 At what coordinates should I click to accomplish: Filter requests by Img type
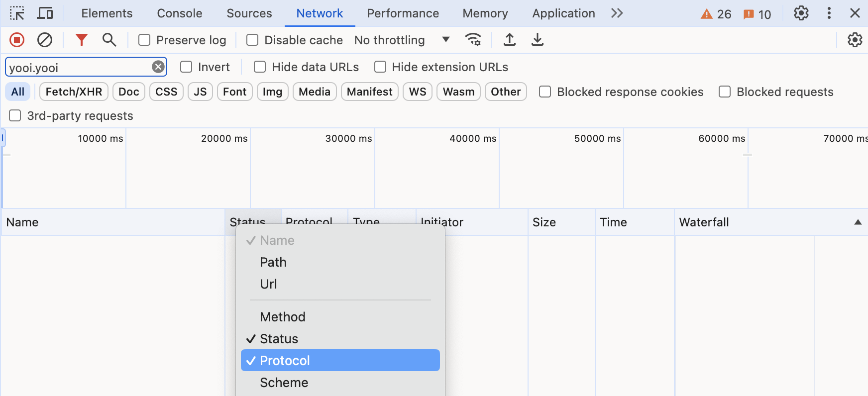[x=272, y=92]
